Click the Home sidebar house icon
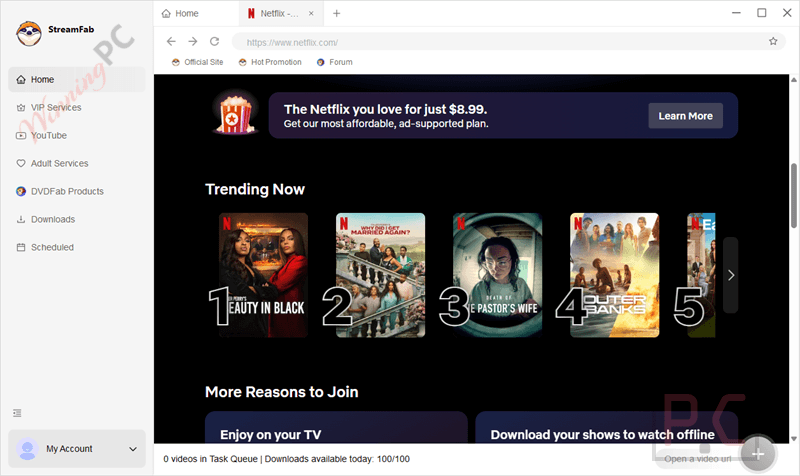Image resolution: width=800 pixels, height=476 pixels. pos(21,80)
